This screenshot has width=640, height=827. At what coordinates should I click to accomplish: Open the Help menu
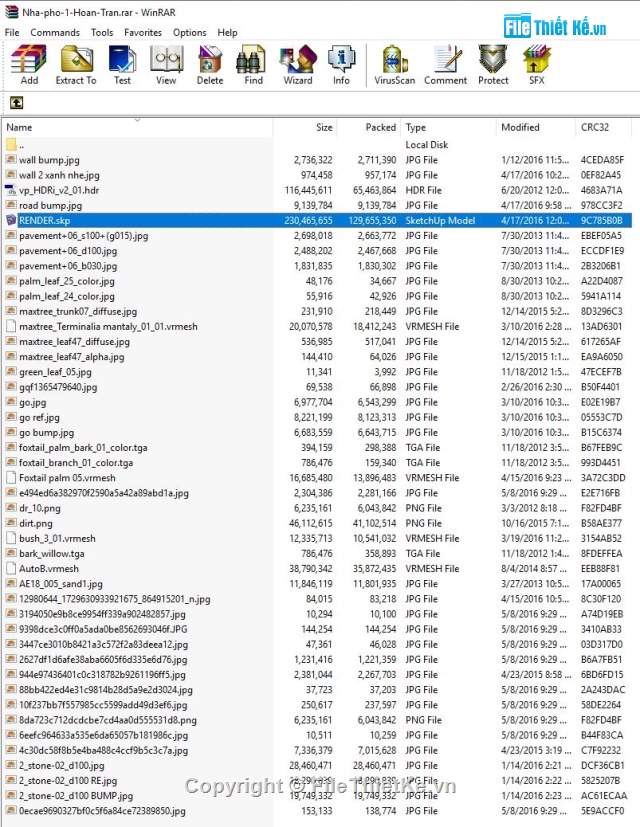227,33
